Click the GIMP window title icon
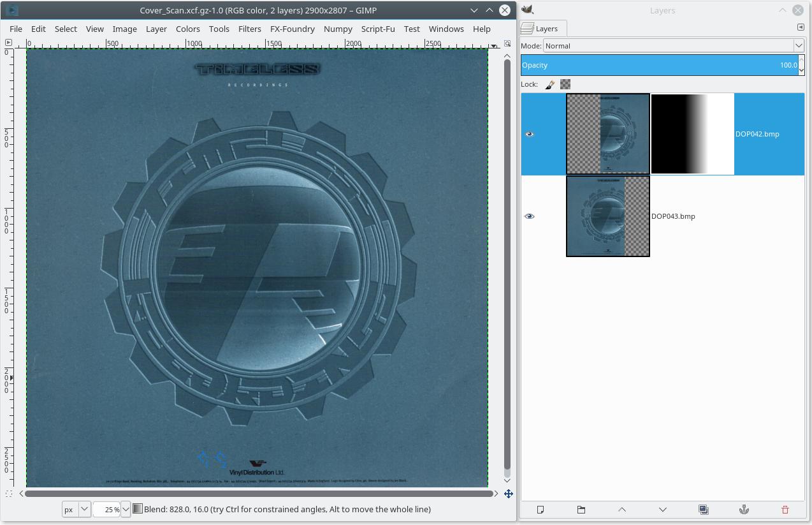 tap(11, 10)
